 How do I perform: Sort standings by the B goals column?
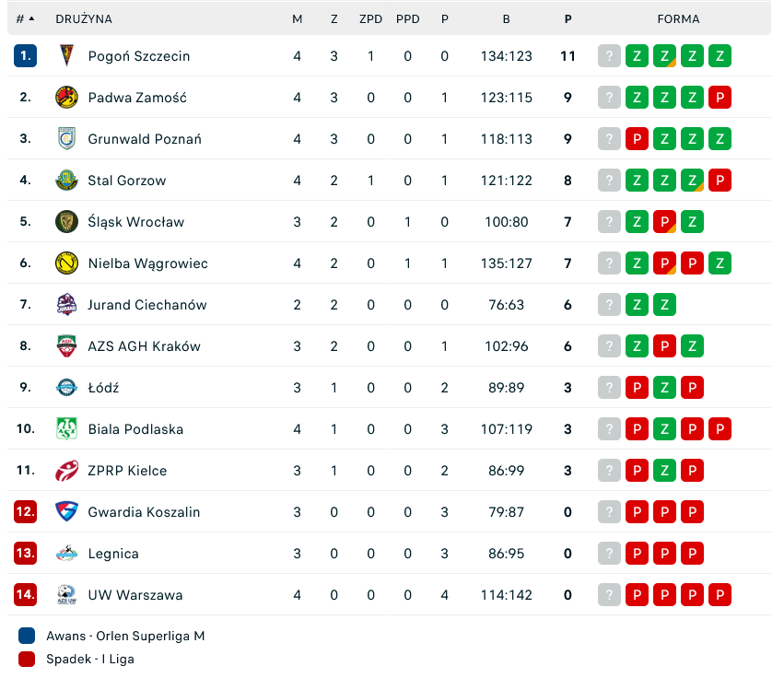tap(506, 18)
